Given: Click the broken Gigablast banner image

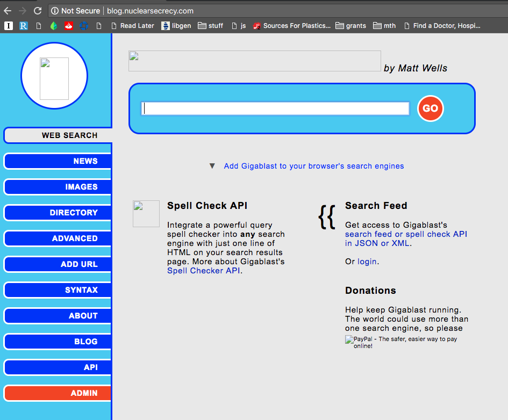Looking at the screenshot, I should 255,61.
